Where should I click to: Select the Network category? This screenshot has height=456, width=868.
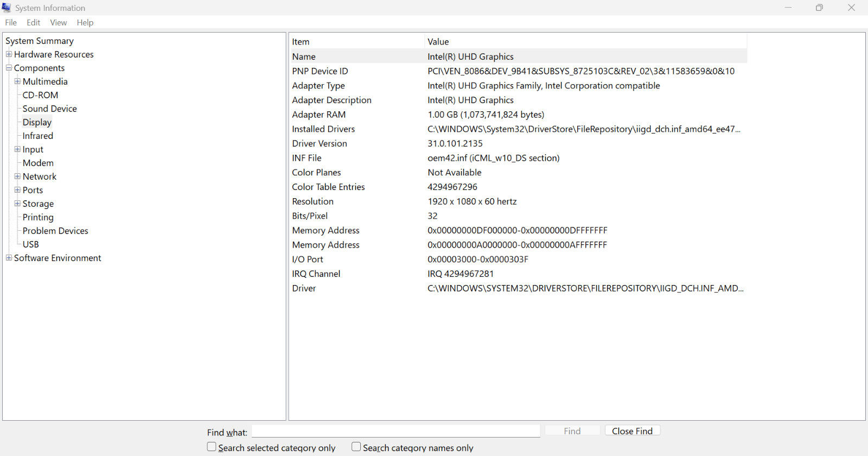(x=40, y=176)
